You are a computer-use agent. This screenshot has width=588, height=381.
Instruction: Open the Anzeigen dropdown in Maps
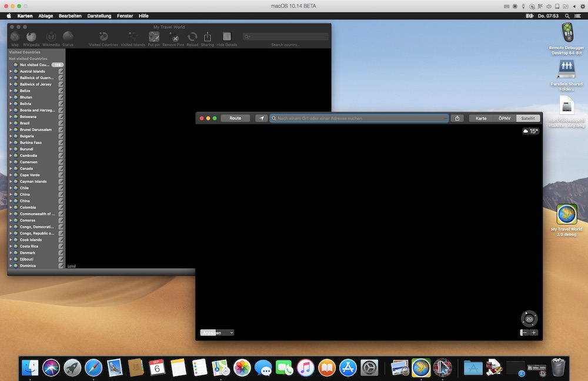tap(217, 333)
